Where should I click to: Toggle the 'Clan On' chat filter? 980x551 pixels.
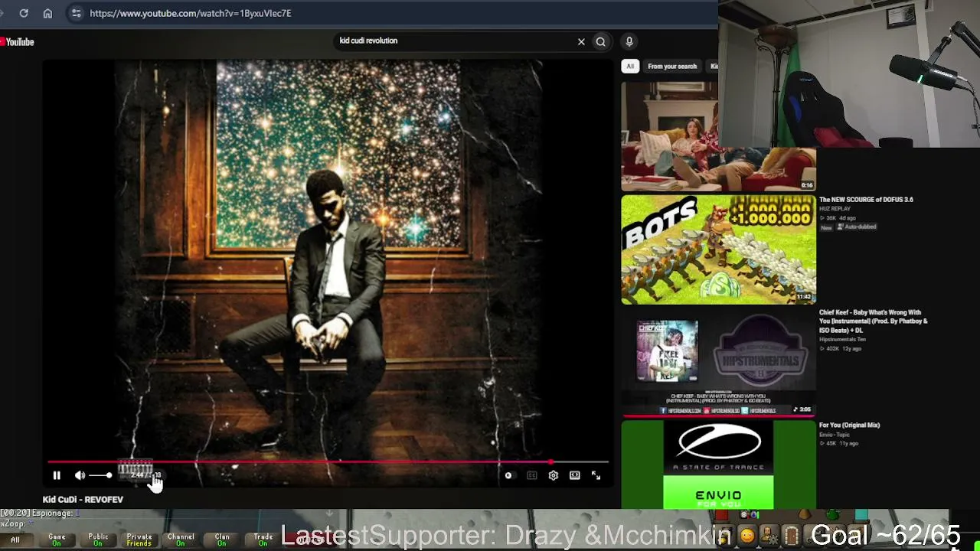click(222, 540)
